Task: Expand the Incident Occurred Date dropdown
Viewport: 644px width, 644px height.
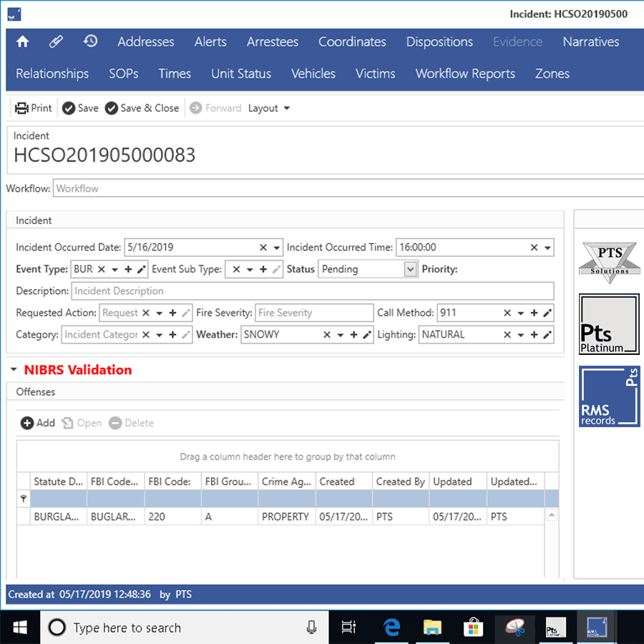Action: [276, 248]
